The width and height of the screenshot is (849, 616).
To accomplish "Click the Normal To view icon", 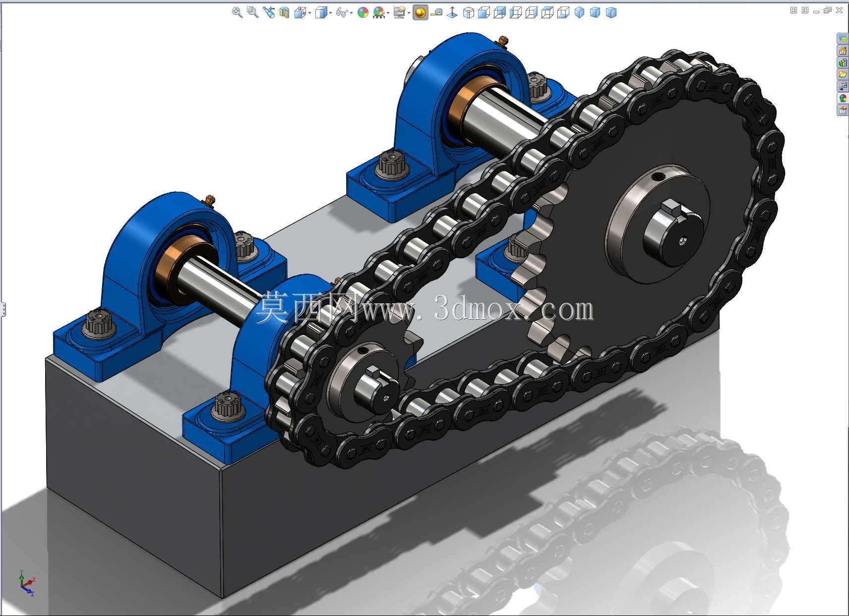I will coord(452,12).
